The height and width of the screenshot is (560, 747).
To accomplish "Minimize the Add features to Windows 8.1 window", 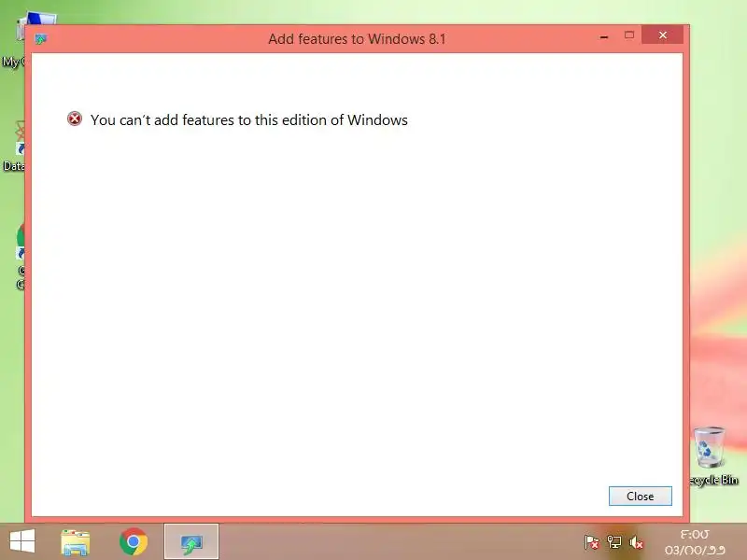I will (604, 36).
